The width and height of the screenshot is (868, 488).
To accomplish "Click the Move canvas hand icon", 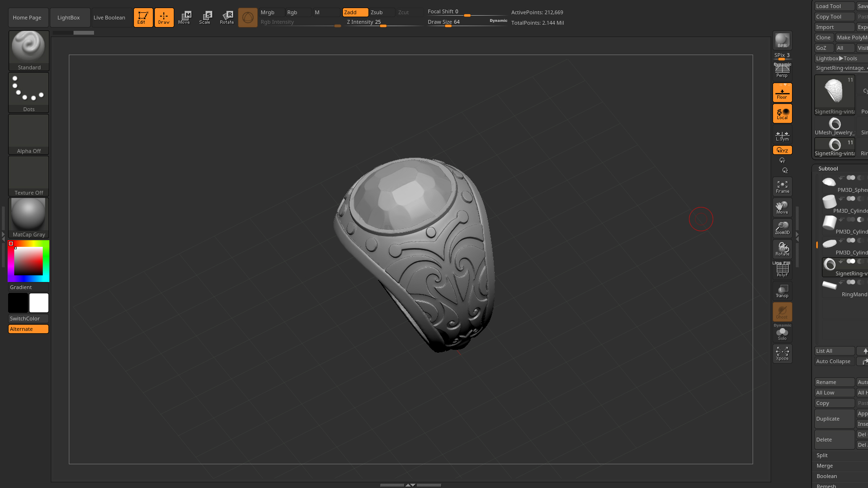I will coord(782,207).
